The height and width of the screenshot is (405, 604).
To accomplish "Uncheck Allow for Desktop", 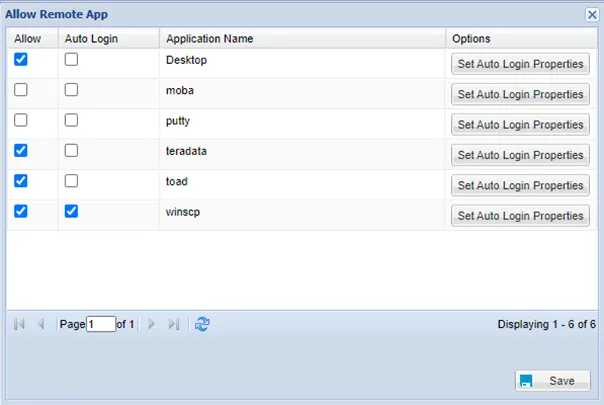I will point(21,59).
